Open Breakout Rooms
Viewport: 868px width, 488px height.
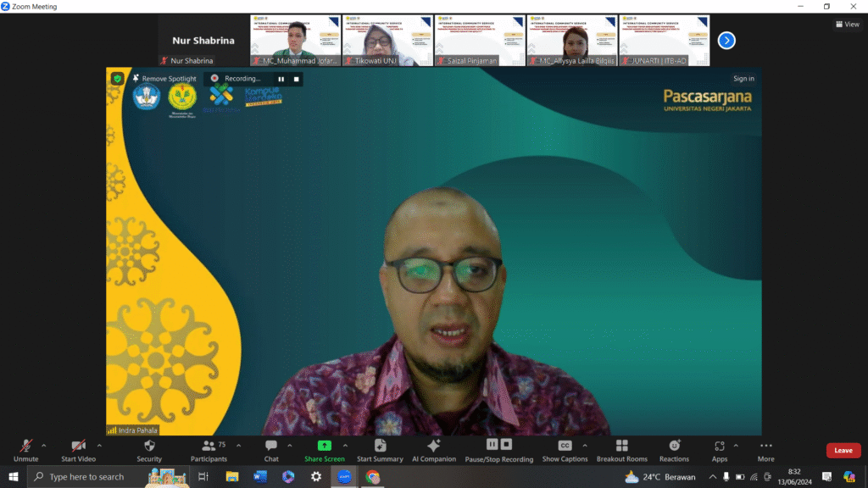[621, 450]
